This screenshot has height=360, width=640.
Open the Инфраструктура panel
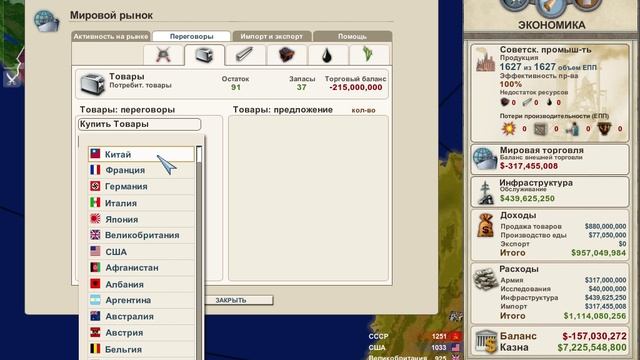coord(550,191)
